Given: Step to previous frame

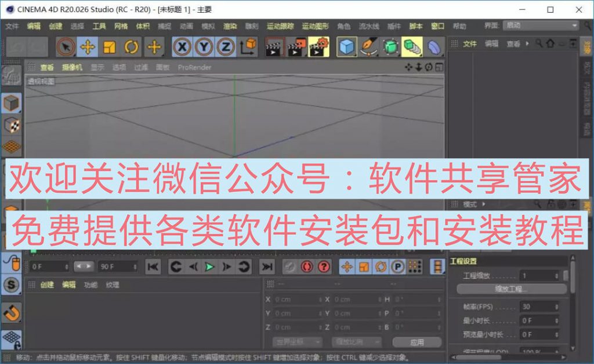Looking at the screenshot, I should [x=193, y=267].
